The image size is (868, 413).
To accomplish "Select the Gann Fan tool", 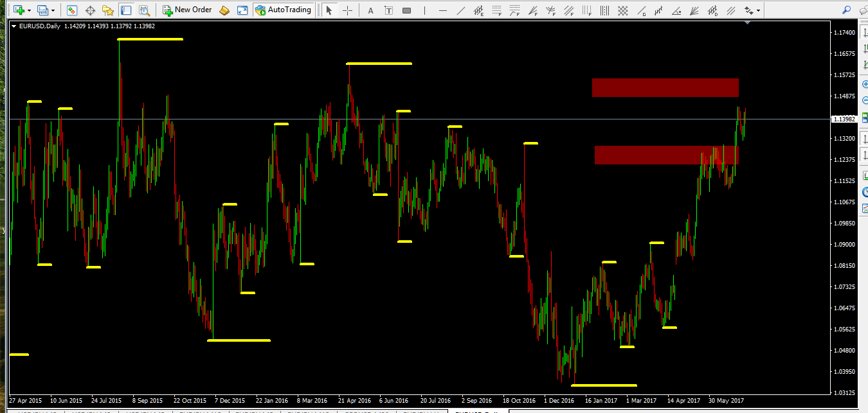I will click(x=694, y=10).
